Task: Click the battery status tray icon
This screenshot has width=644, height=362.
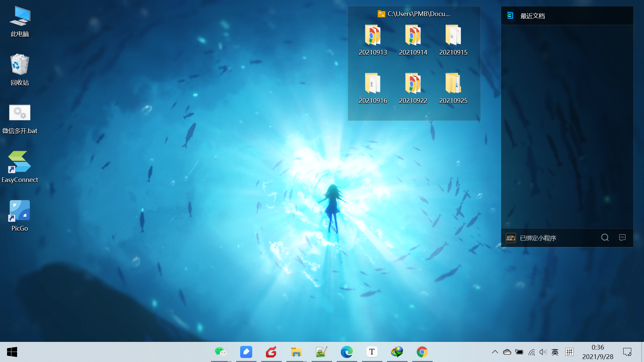Action: click(x=519, y=352)
